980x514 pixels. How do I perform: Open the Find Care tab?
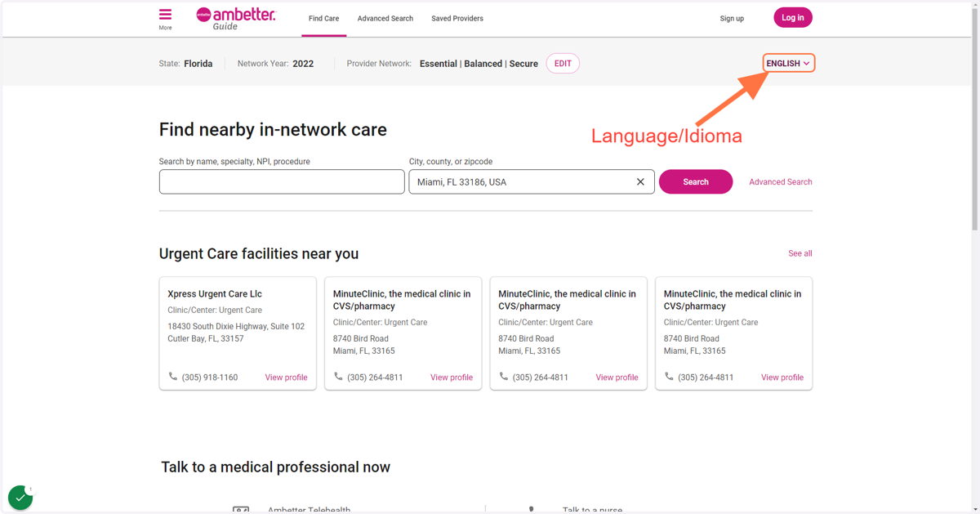coord(323,18)
